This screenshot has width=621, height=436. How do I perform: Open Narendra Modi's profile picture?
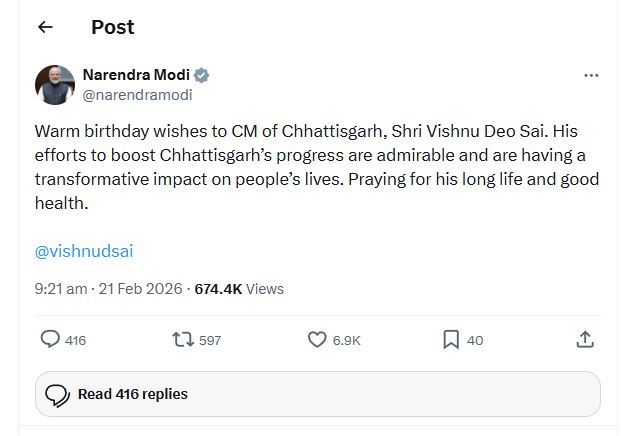55,85
